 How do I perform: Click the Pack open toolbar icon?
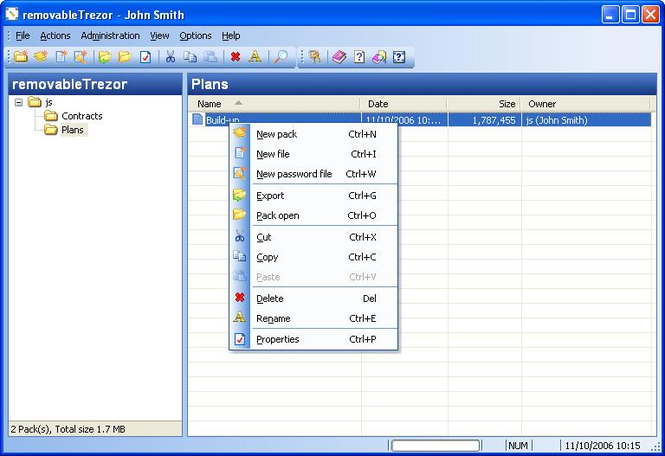pyautogui.click(x=125, y=56)
